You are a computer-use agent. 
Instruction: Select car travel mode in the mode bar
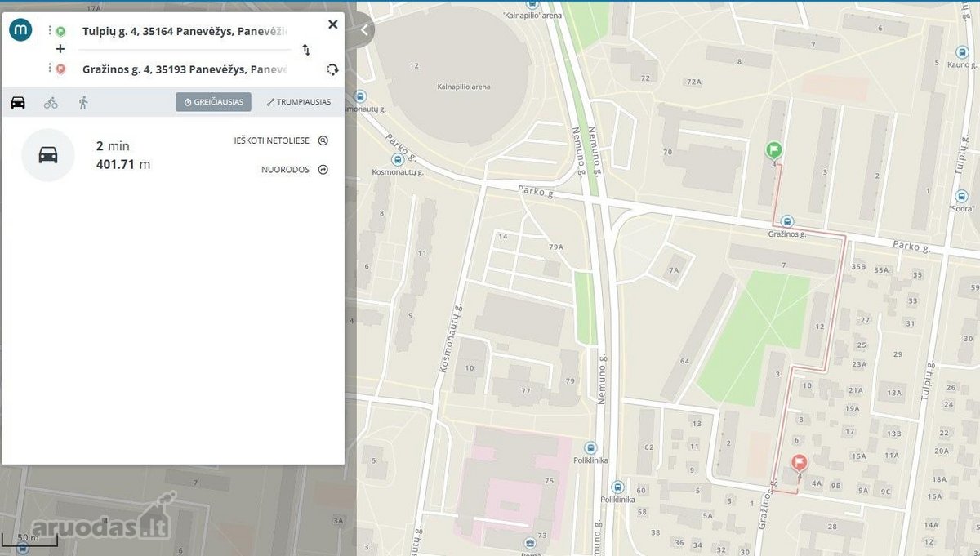pyautogui.click(x=18, y=102)
